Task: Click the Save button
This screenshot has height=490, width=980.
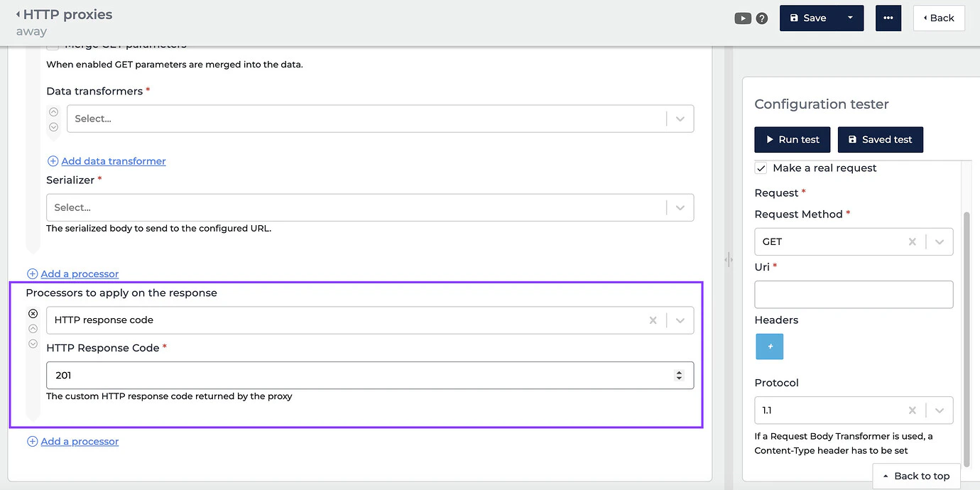Action: (808, 18)
